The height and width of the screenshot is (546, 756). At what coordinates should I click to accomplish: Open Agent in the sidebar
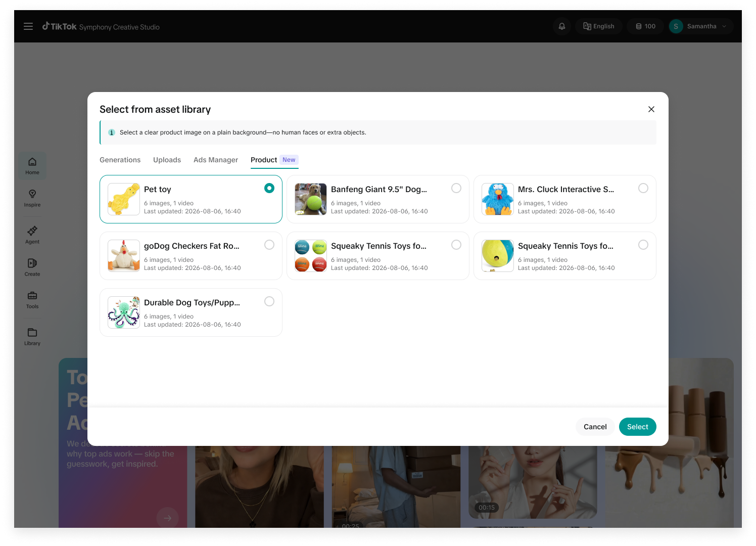pyautogui.click(x=32, y=235)
